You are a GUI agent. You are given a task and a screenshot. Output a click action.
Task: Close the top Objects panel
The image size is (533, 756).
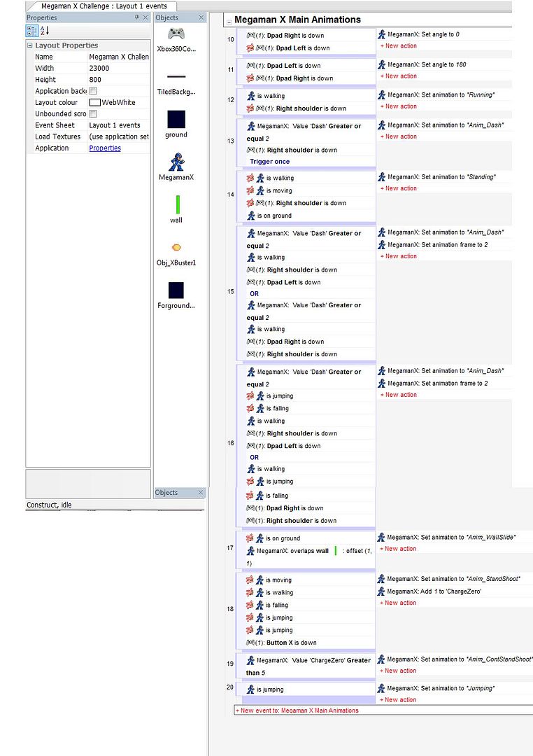click(201, 17)
